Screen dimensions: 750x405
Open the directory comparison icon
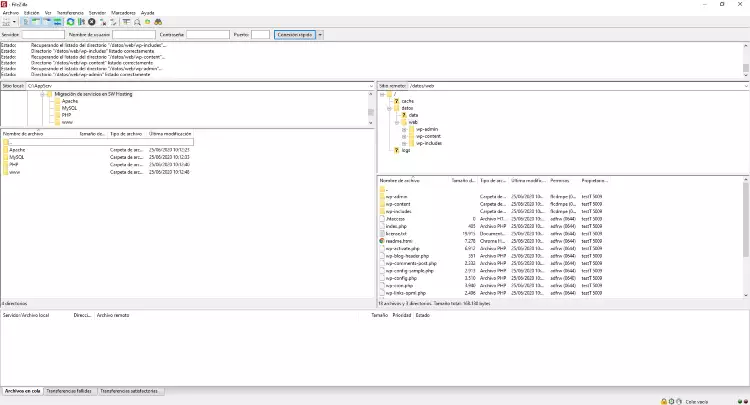pos(136,21)
